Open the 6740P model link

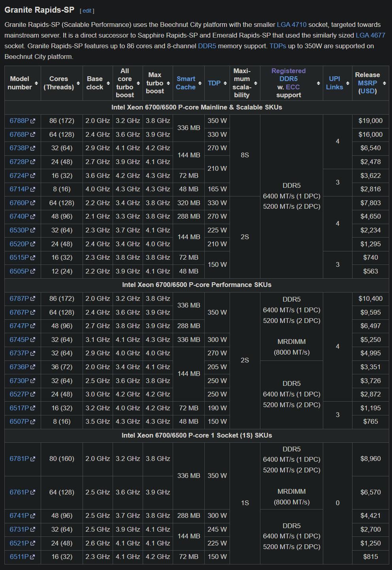[x=19, y=216]
